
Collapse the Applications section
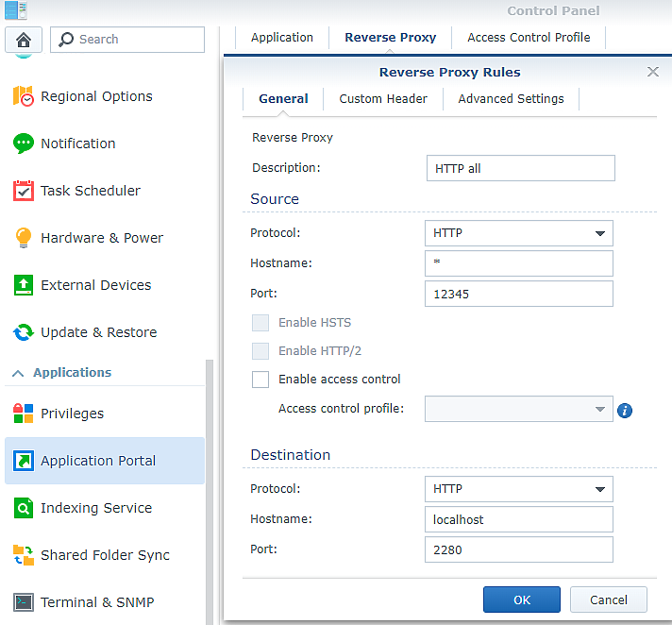18,373
